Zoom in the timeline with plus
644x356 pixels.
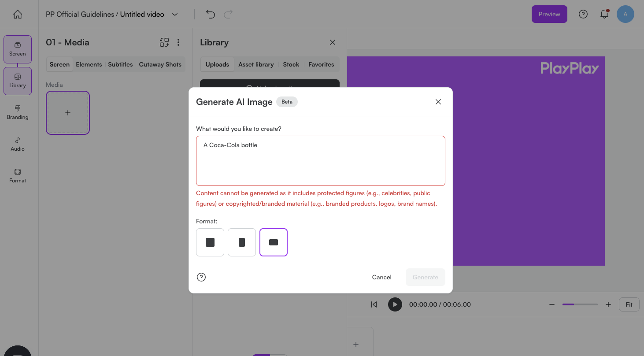click(x=608, y=304)
